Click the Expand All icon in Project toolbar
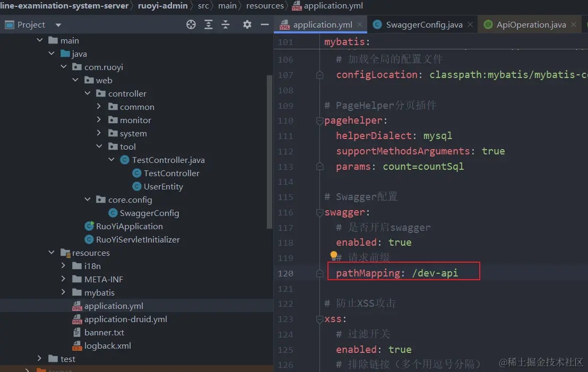This screenshot has width=588, height=372. click(x=209, y=25)
